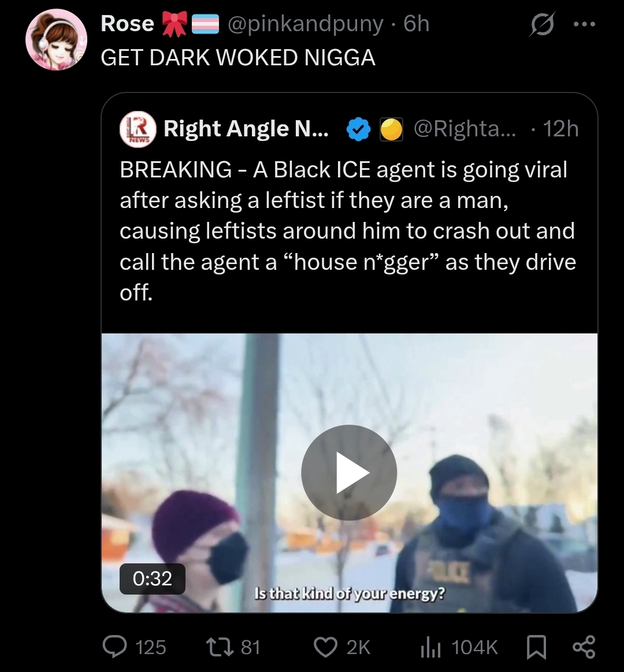Click the blue verified badge
This screenshot has width=624, height=672.
coord(358,129)
